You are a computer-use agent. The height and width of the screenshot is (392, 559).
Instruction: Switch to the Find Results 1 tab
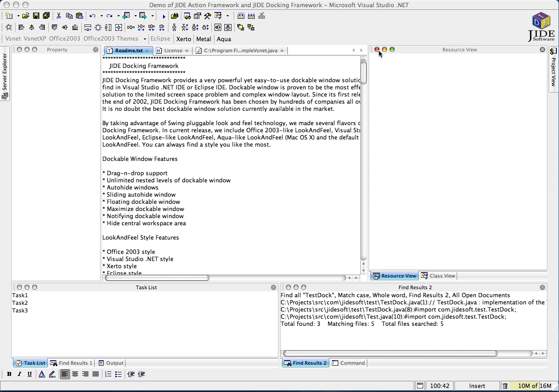click(71, 363)
